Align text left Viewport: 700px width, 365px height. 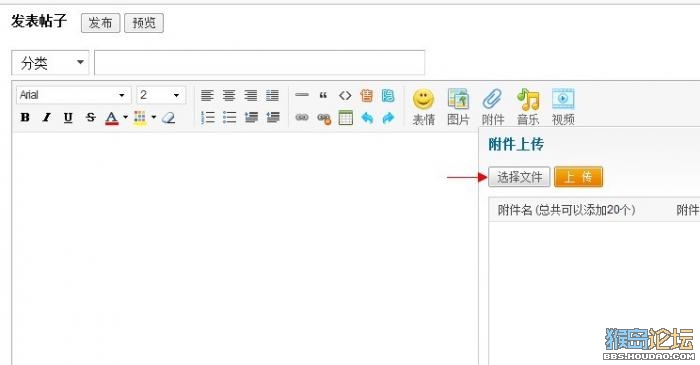207,95
